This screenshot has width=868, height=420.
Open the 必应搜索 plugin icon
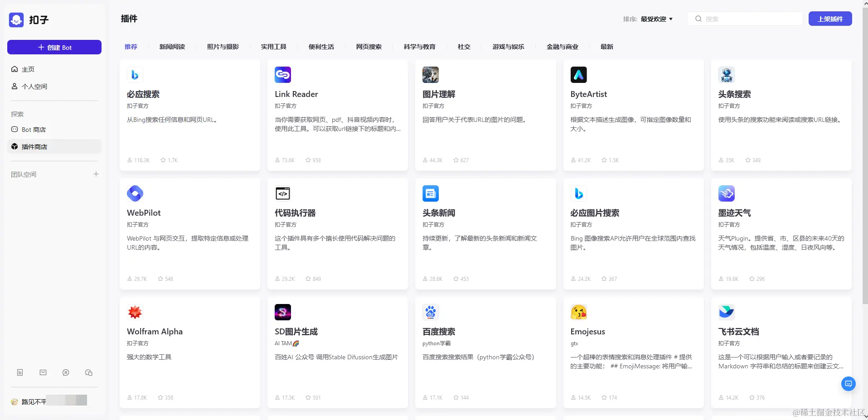[135, 75]
